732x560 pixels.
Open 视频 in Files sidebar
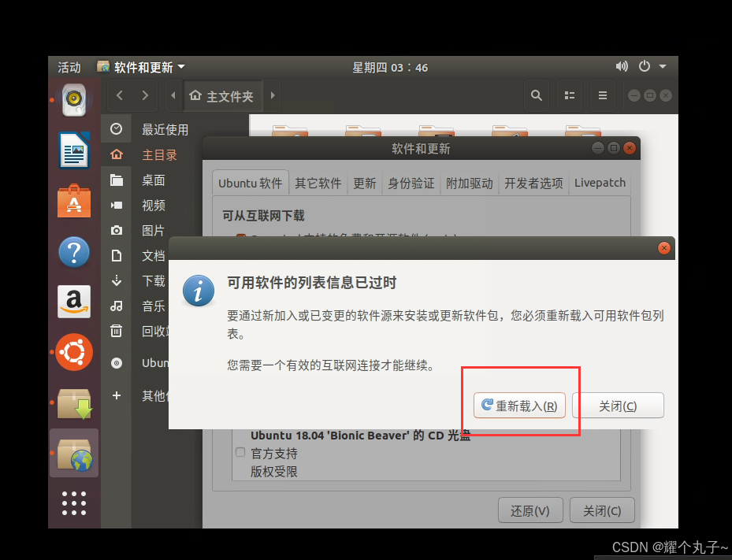(x=153, y=206)
